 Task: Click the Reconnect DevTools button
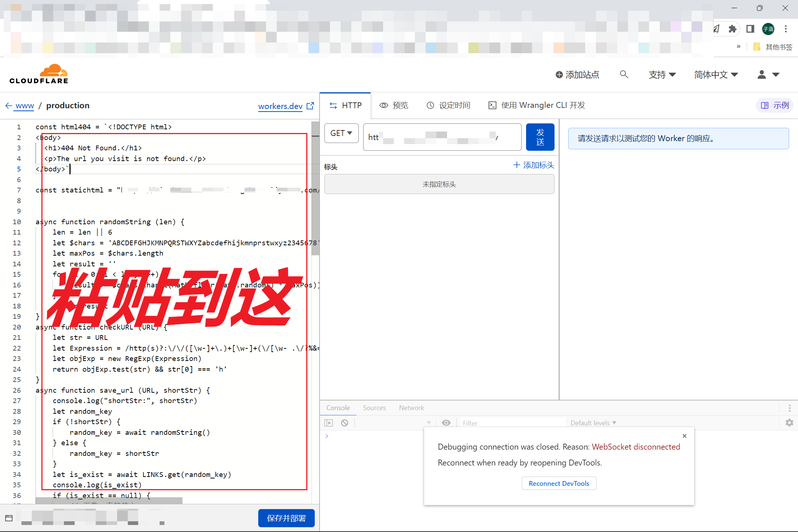pyautogui.click(x=559, y=483)
